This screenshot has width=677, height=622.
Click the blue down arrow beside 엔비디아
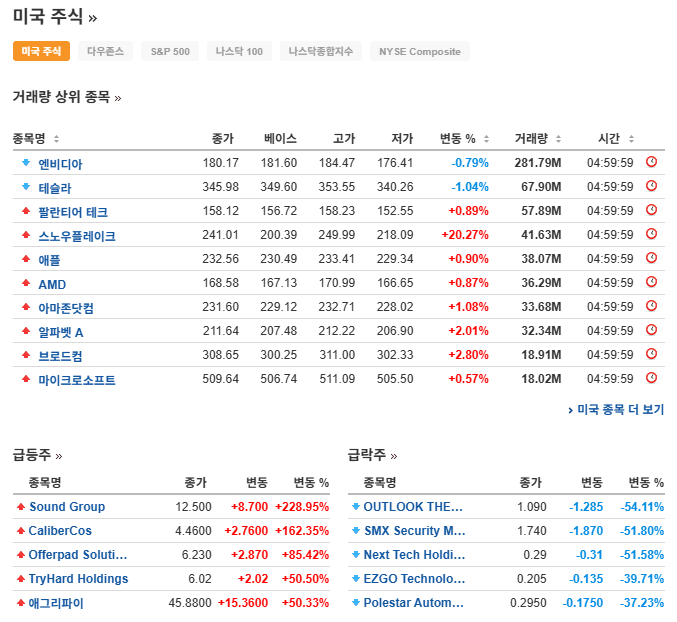point(26,162)
